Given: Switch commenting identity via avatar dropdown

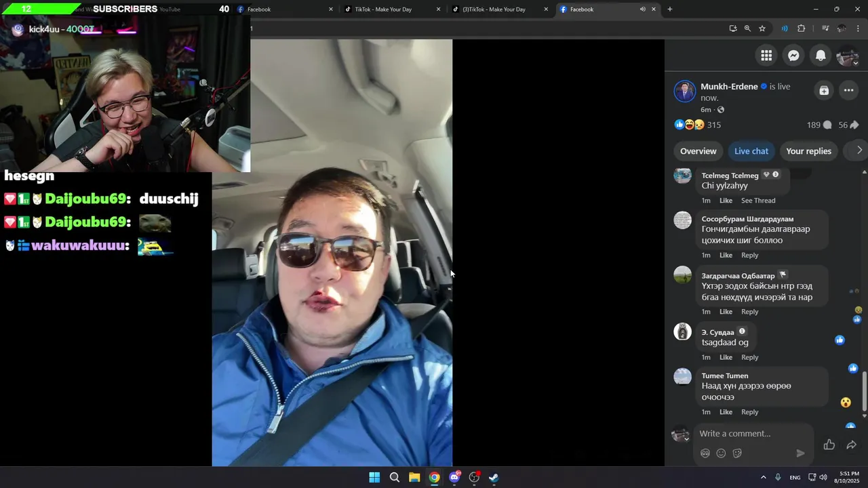Looking at the screenshot, I should (681, 434).
